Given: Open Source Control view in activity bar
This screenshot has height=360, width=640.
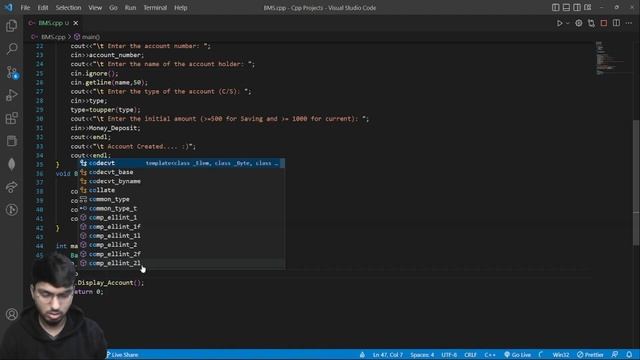Looking at the screenshot, I should pos(11,72).
